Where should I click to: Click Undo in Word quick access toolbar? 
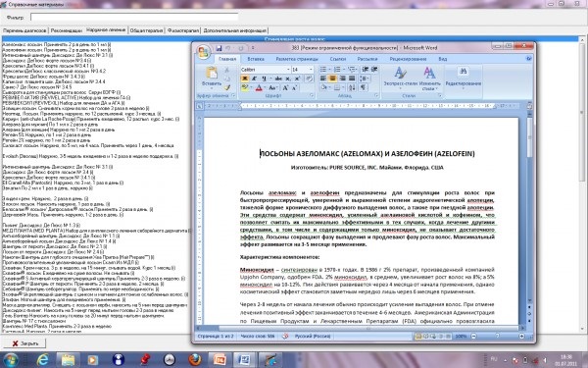click(x=228, y=48)
